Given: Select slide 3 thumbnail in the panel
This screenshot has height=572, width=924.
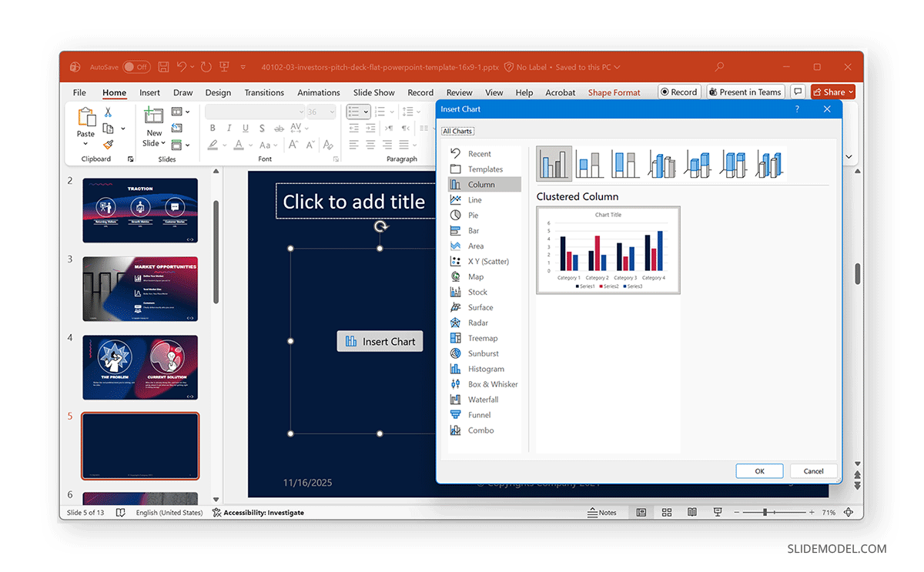Looking at the screenshot, I should click(x=140, y=288).
